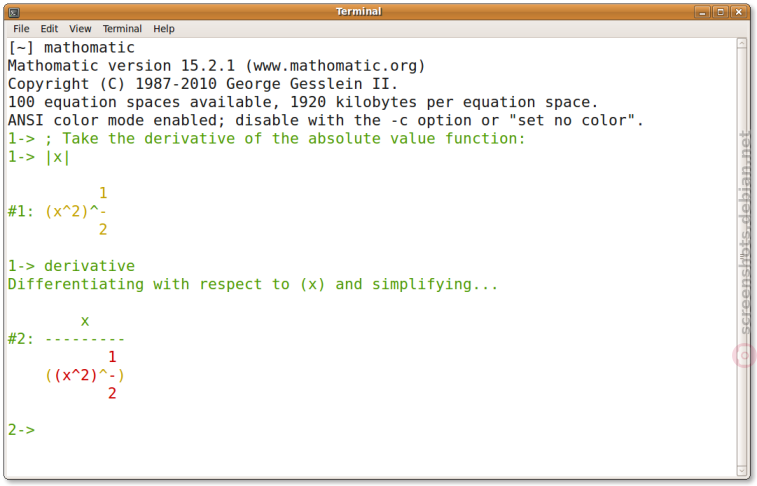Click the Terminal title bar text
Screen dimensions: 757x486
point(359,12)
